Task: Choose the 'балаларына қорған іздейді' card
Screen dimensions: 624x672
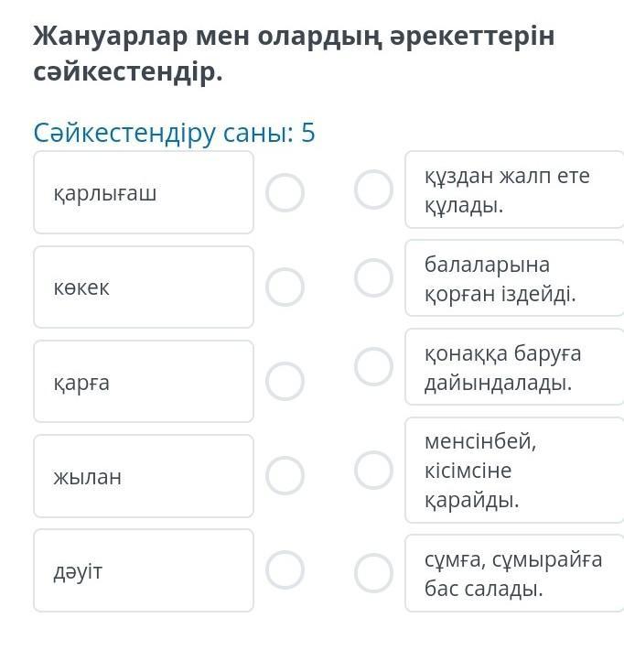Action: (513, 278)
